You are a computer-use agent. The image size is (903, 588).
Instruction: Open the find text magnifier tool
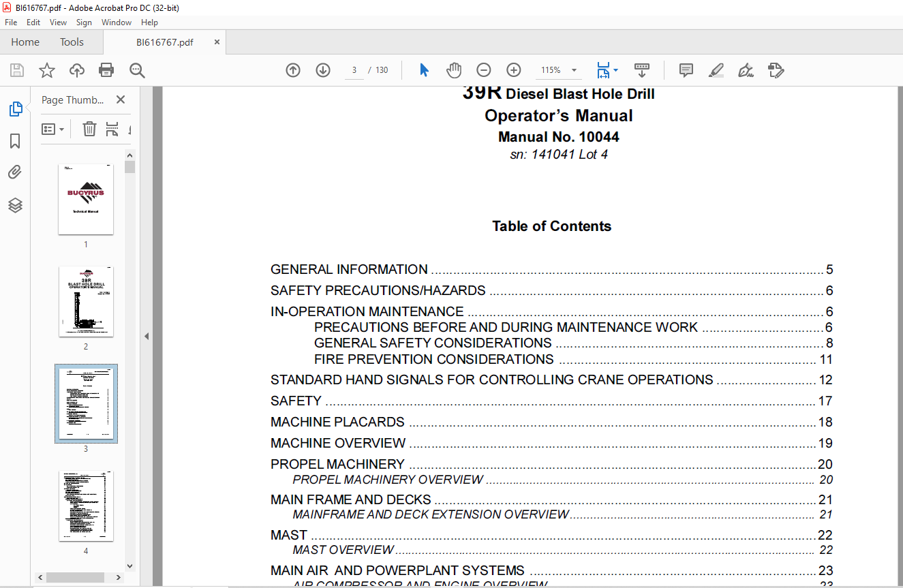(x=137, y=70)
